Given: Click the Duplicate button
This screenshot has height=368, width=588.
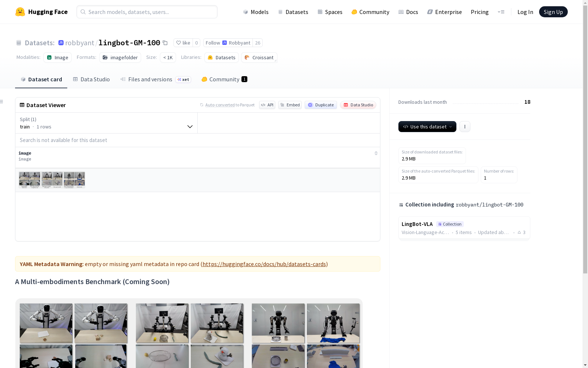Looking at the screenshot, I should tap(321, 105).
